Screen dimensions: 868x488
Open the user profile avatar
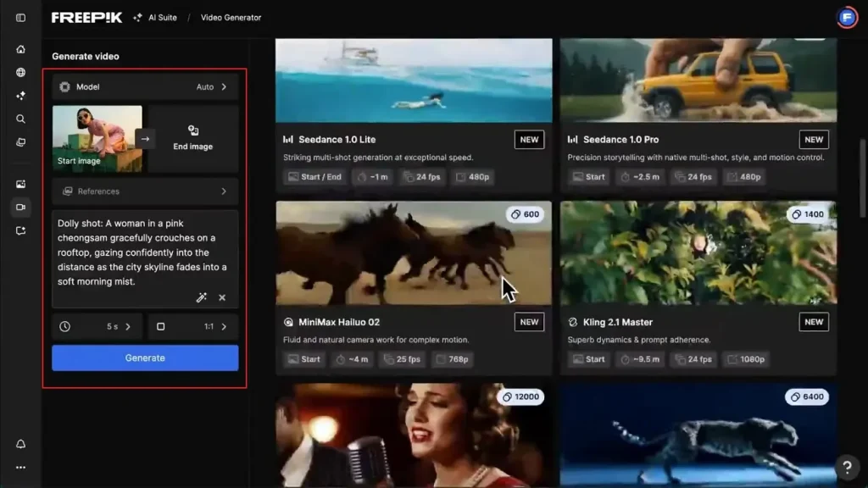(x=847, y=18)
